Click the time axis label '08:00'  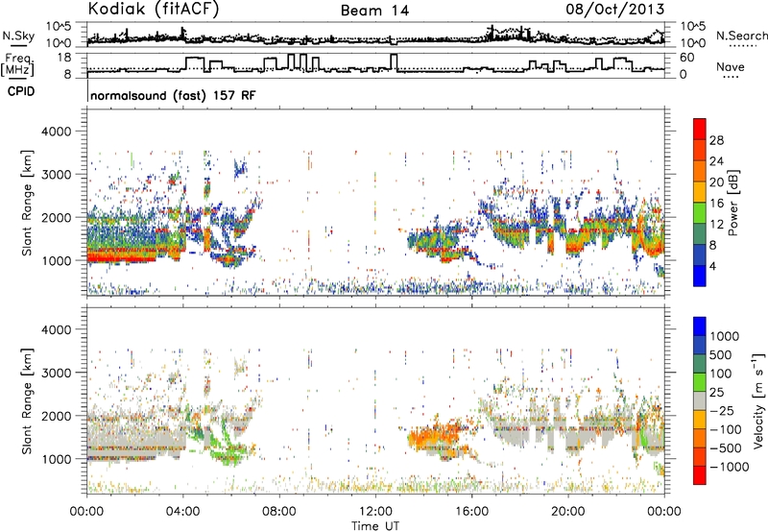pos(279,512)
